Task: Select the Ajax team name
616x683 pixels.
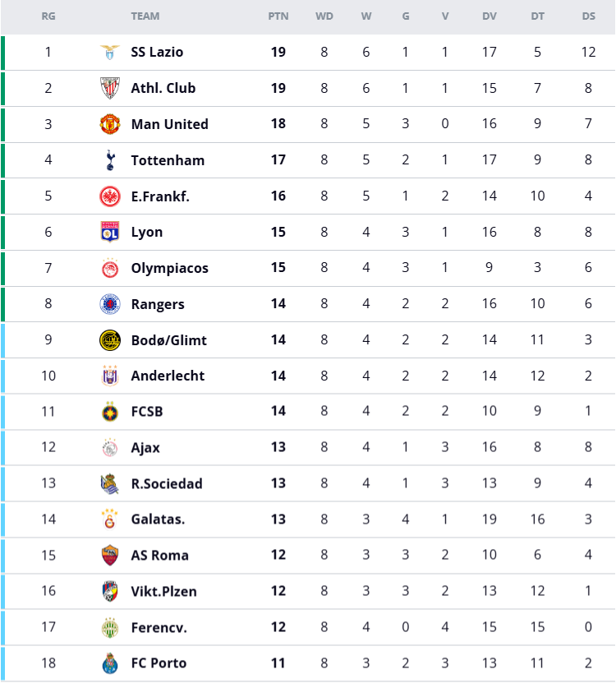Action: pyautogui.click(x=145, y=448)
